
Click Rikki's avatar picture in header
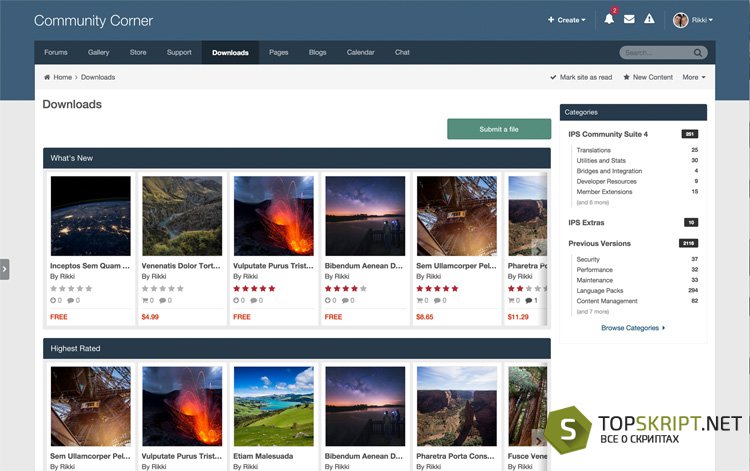click(x=680, y=20)
